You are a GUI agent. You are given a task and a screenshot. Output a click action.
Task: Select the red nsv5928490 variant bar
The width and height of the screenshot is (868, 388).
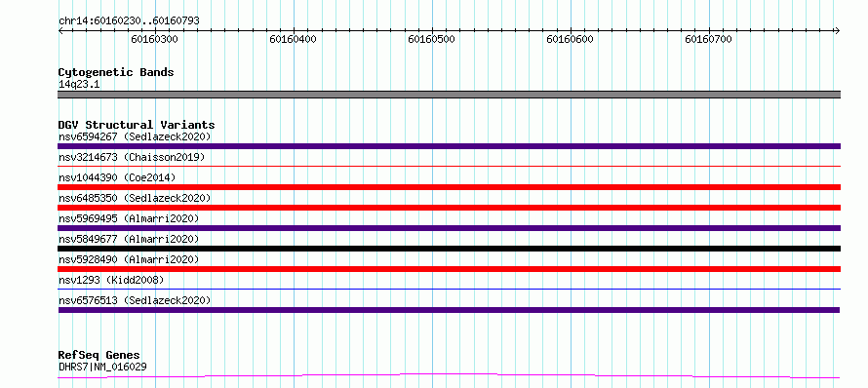coord(449,269)
